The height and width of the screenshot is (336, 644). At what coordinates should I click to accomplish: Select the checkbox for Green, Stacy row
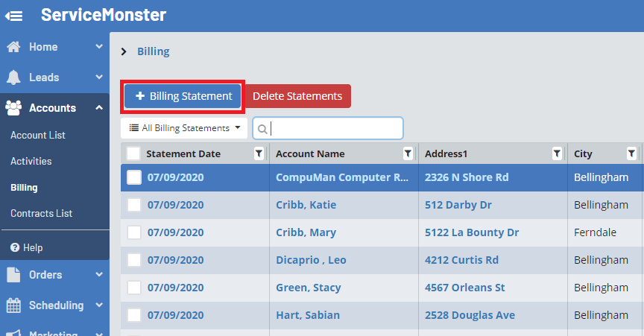[x=133, y=288]
